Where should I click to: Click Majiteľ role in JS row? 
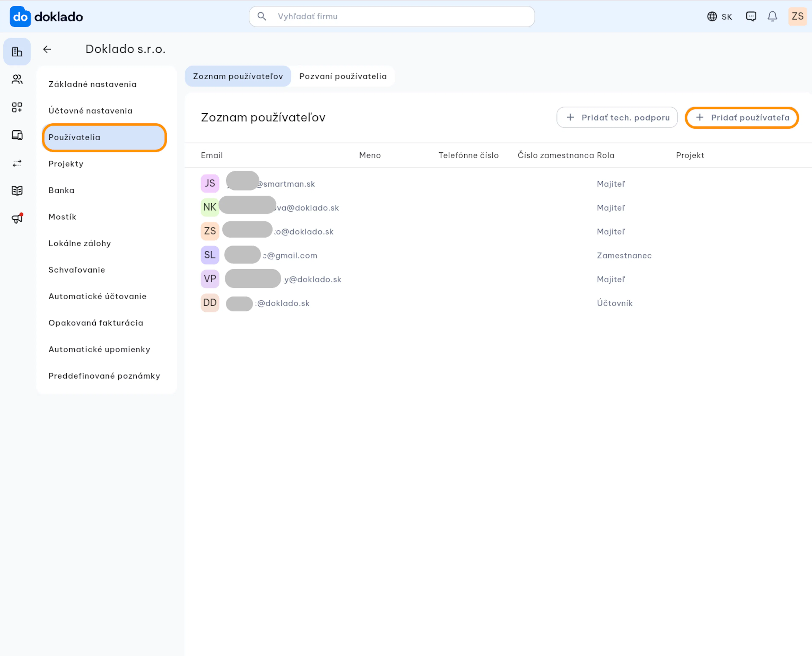611,184
